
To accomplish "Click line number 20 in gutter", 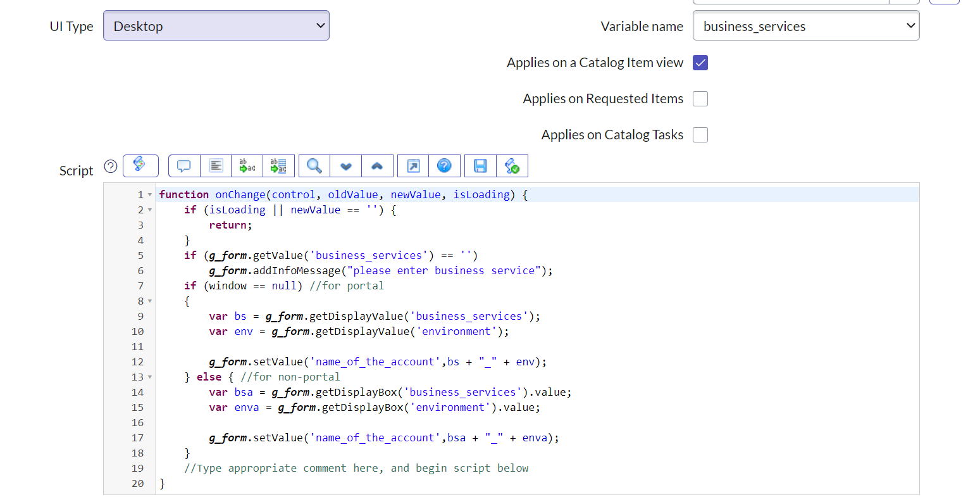I will [x=137, y=484].
